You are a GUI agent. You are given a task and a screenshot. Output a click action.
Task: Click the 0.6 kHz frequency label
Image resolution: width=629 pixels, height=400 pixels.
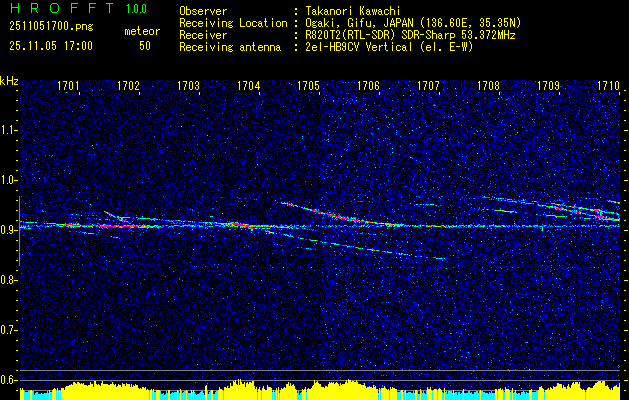click(7, 380)
